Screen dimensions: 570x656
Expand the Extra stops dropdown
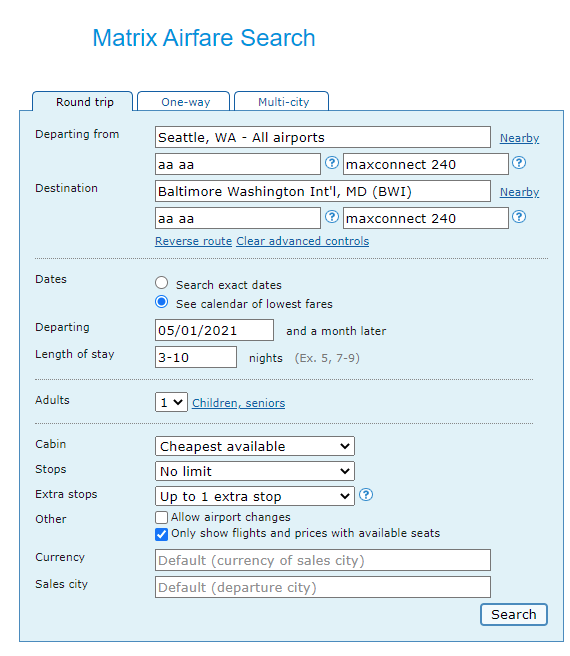pos(254,497)
